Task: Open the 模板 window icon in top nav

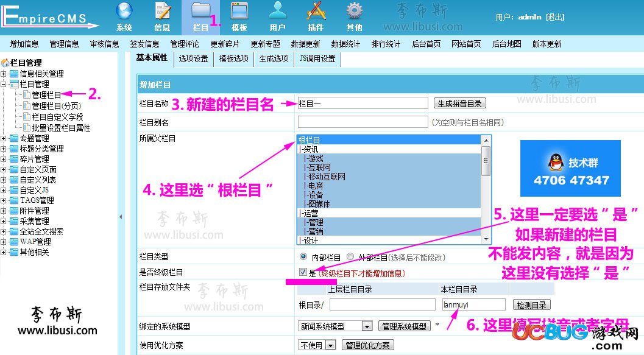Action: [239, 11]
